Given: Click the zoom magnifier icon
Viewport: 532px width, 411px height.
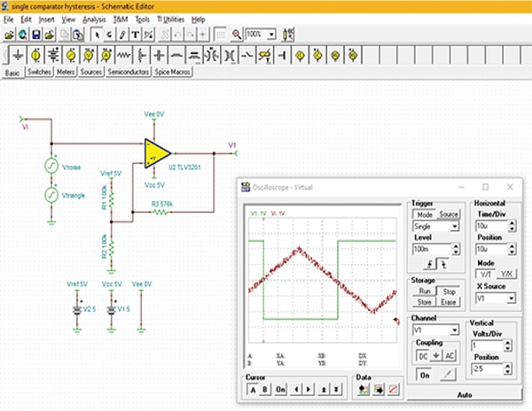Looking at the screenshot, I should point(237,35).
